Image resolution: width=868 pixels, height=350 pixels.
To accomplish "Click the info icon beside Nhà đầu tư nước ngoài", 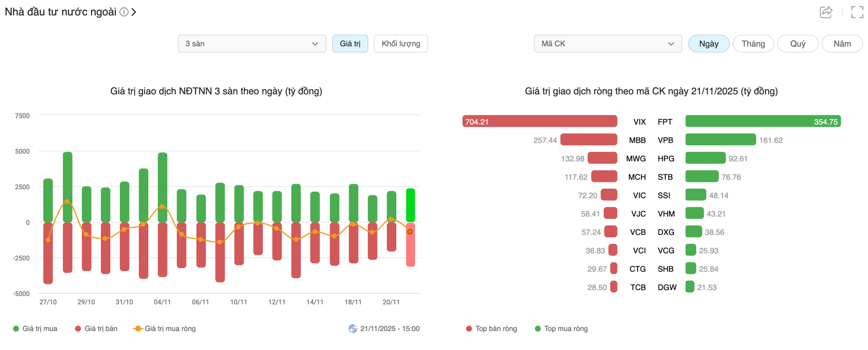I will [x=123, y=12].
